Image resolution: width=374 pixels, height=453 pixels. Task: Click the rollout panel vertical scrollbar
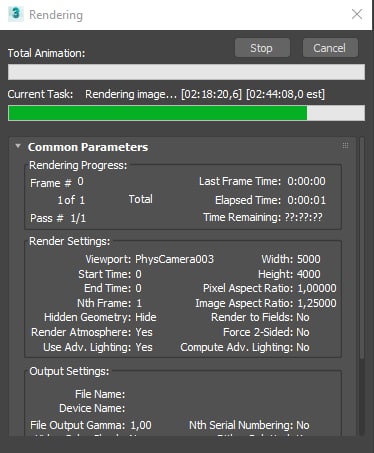pos(362,248)
